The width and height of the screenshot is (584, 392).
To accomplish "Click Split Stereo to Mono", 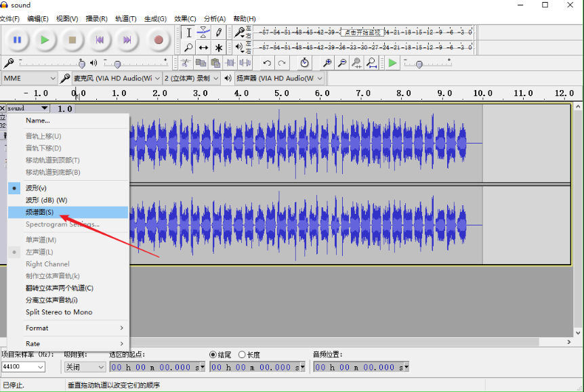I will [x=68, y=312].
